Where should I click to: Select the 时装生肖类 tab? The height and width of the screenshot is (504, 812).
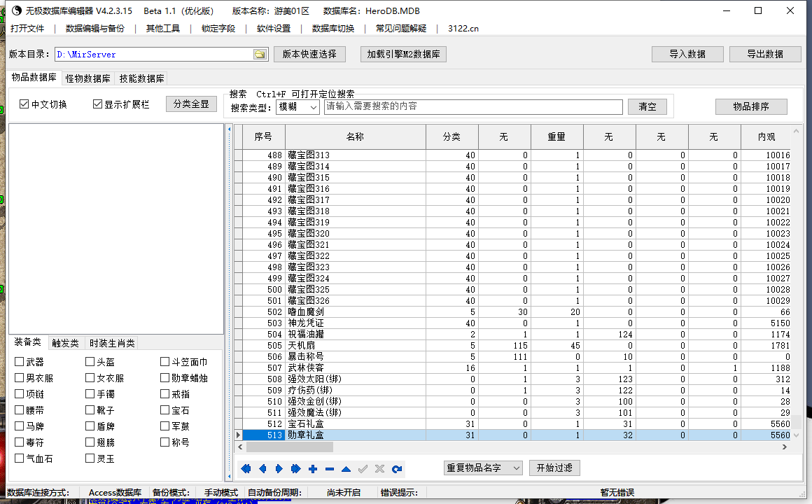coord(112,343)
